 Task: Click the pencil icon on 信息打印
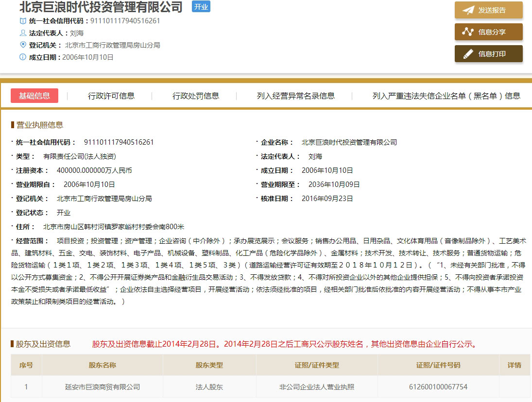pyautogui.click(x=468, y=54)
